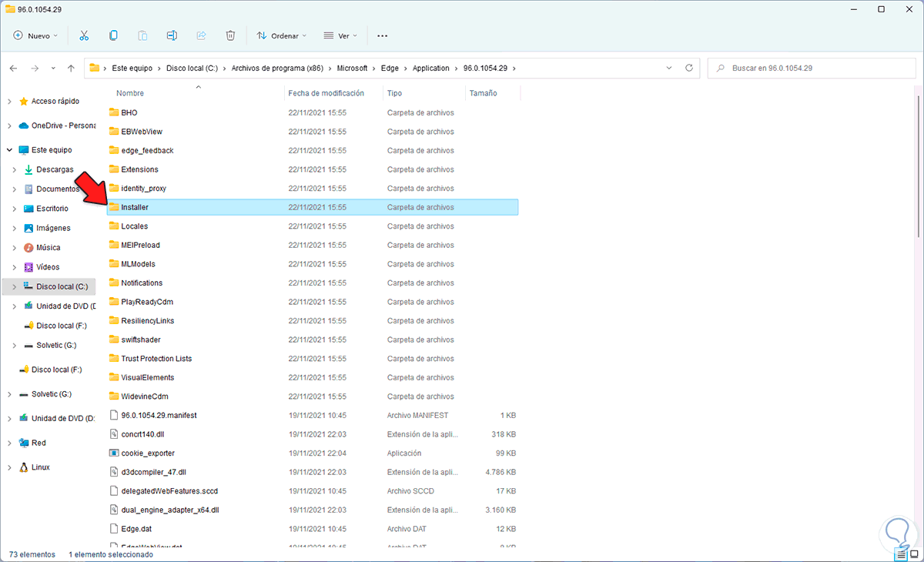Click the Delete trash icon
Image resolution: width=924 pixels, height=562 pixels.
(x=230, y=35)
